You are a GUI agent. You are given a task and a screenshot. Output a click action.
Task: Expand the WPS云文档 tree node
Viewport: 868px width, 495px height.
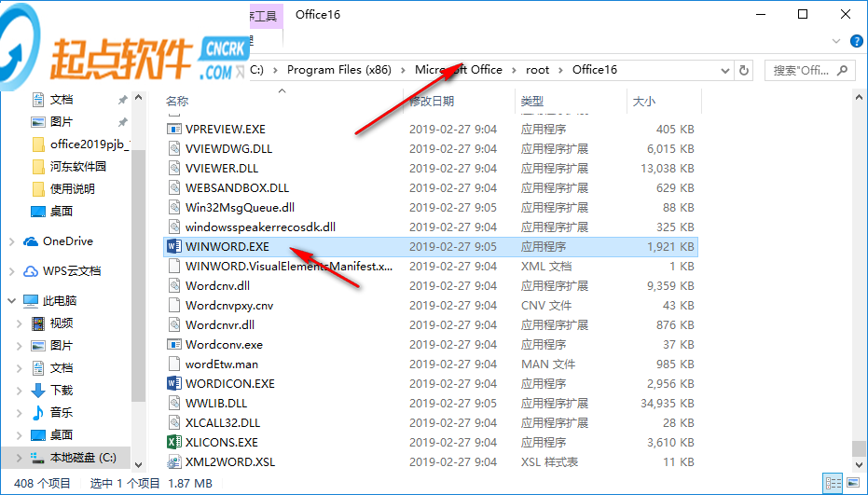click(x=11, y=271)
